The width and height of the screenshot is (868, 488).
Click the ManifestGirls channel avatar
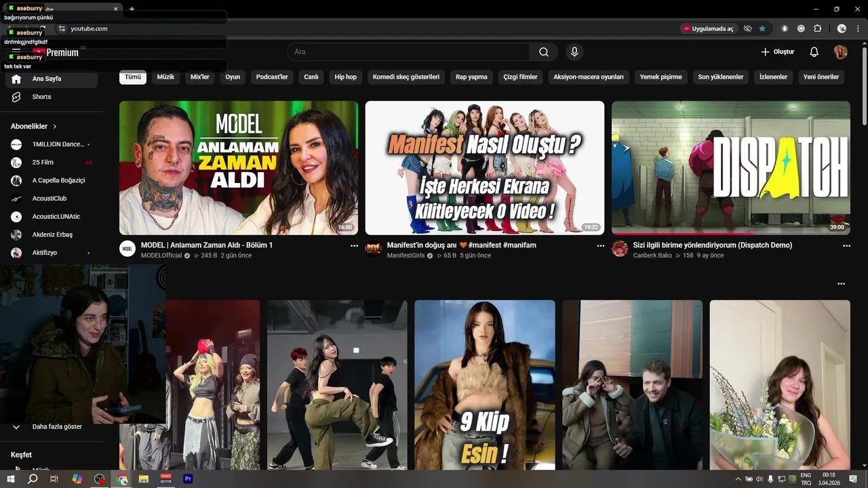point(374,249)
